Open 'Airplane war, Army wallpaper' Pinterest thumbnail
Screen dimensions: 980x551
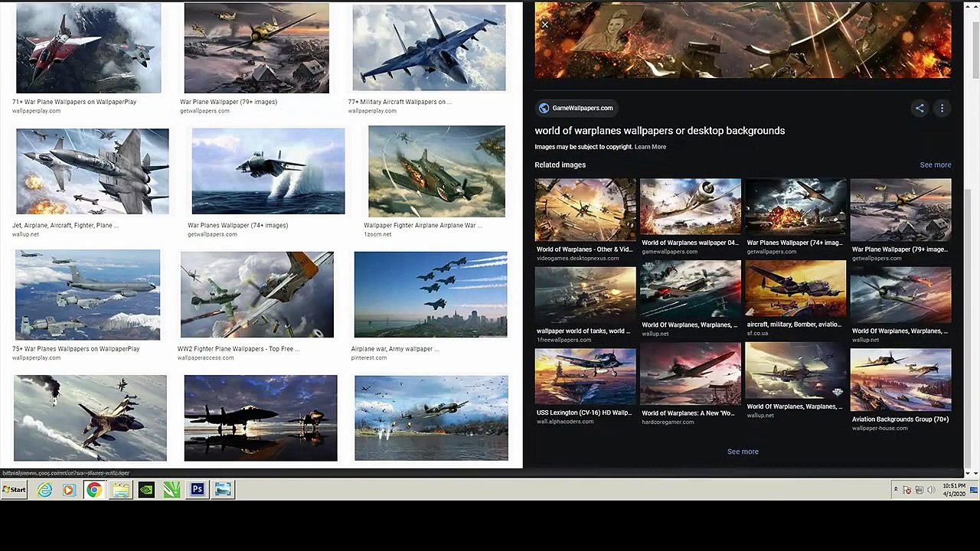[430, 295]
